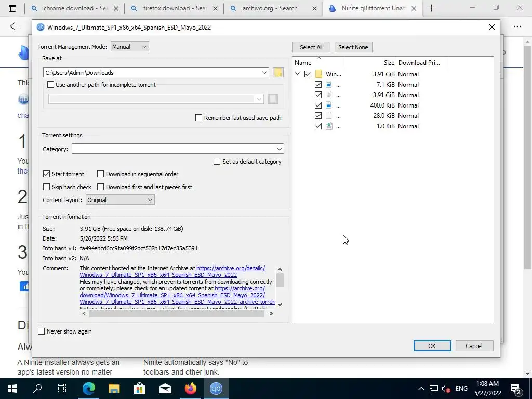The image size is (532, 399).
Task: Check 'Never show again'
Action: [42, 331]
